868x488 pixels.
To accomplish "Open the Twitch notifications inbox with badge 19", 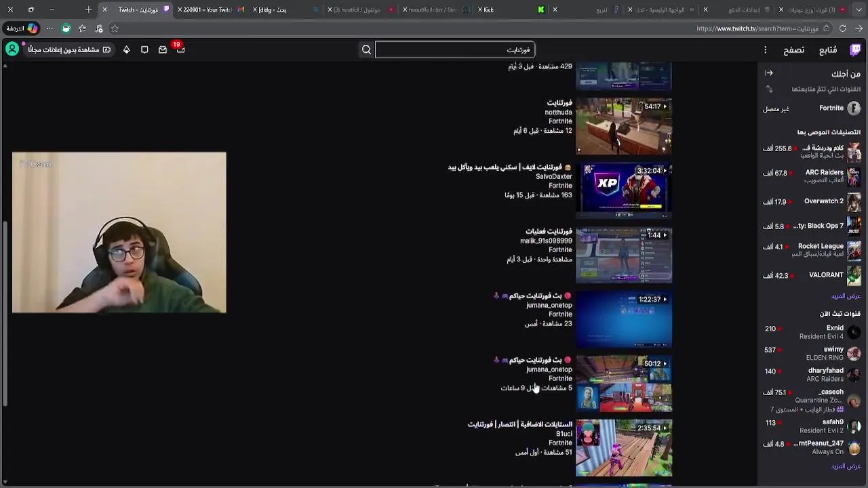I will tap(180, 49).
